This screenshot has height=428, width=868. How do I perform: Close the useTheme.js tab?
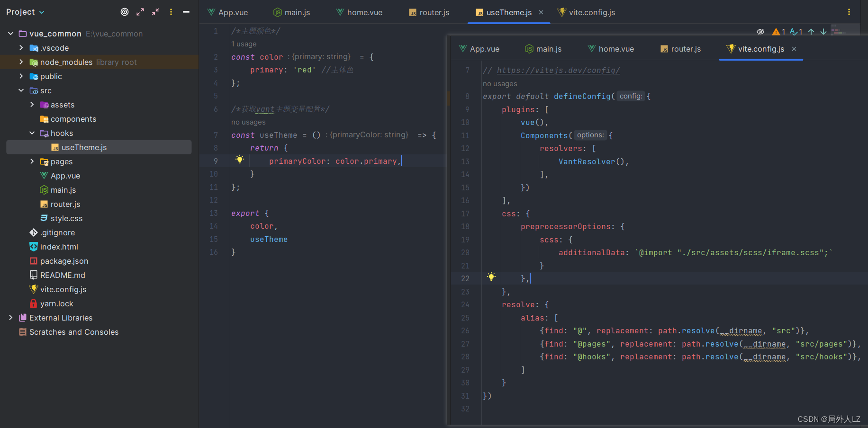click(x=541, y=12)
